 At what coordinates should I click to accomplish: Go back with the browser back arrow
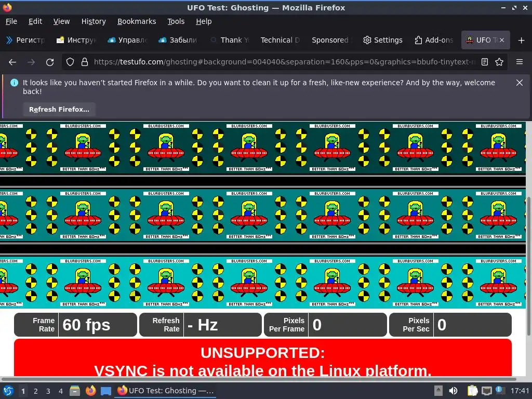point(12,62)
